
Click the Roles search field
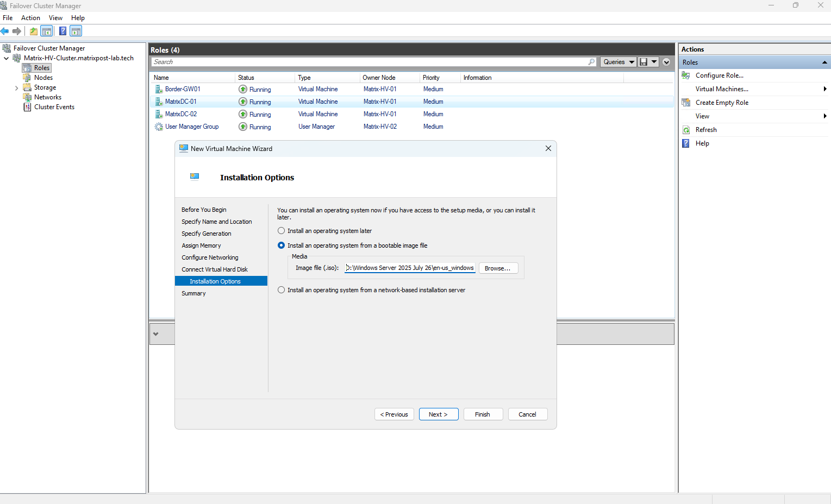[374, 62]
